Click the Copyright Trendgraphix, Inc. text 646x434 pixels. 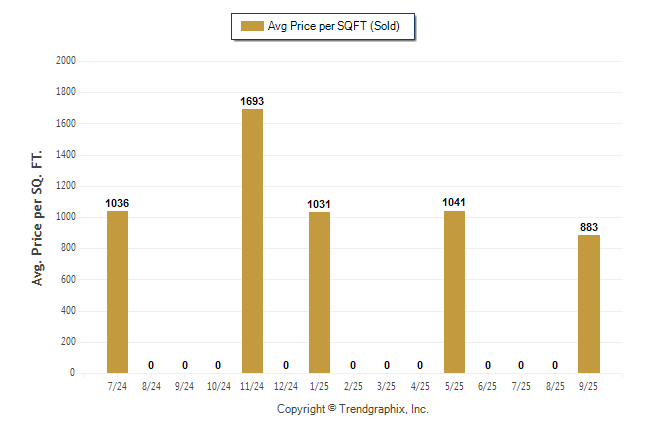coord(352,409)
